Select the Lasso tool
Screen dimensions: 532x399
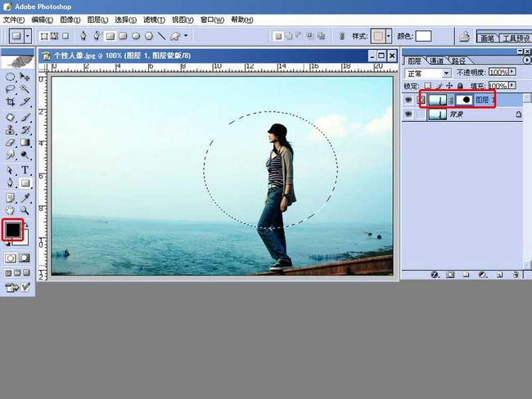[10, 89]
